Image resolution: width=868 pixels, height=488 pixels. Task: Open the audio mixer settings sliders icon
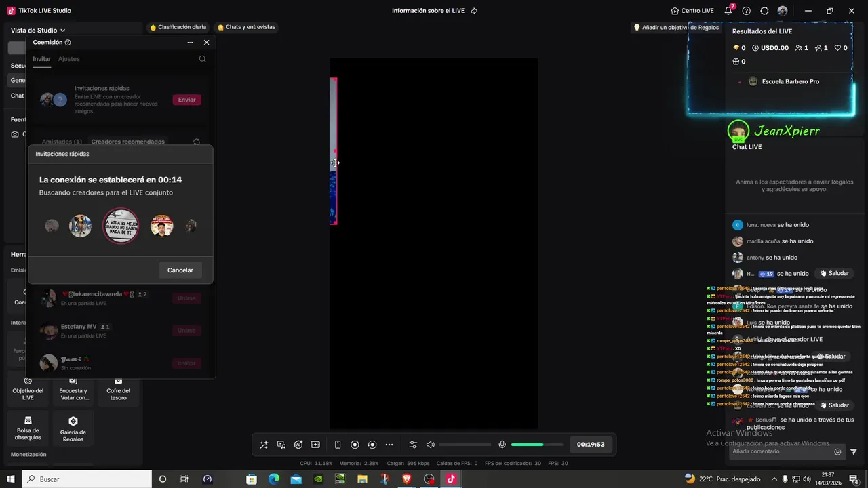pos(413,445)
